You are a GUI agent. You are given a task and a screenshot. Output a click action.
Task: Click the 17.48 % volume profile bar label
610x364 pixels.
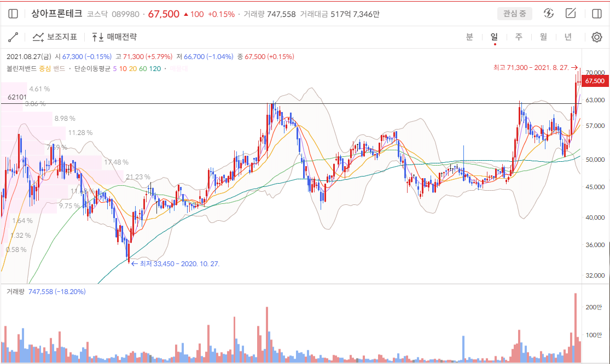pyautogui.click(x=116, y=162)
